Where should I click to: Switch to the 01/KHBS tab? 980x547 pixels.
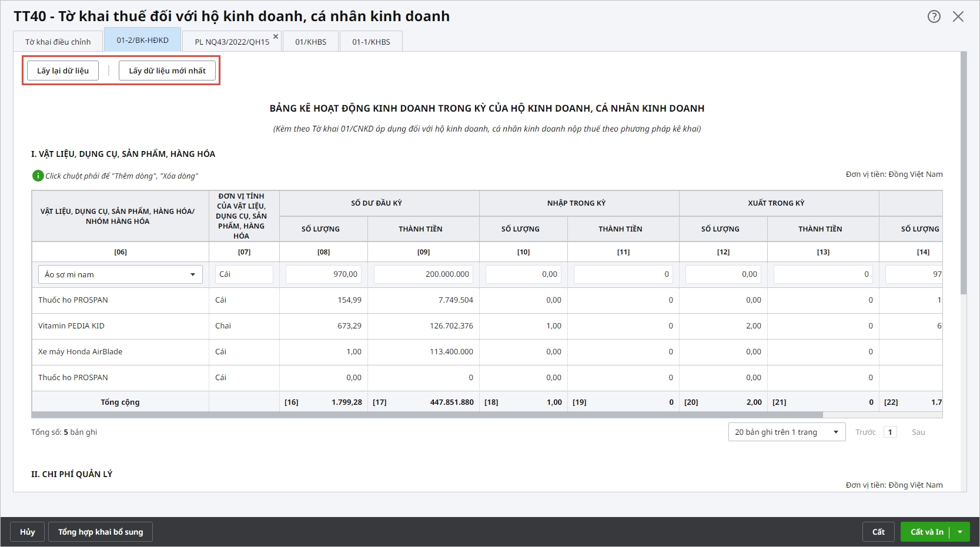pyautogui.click(x=310, y=42)
